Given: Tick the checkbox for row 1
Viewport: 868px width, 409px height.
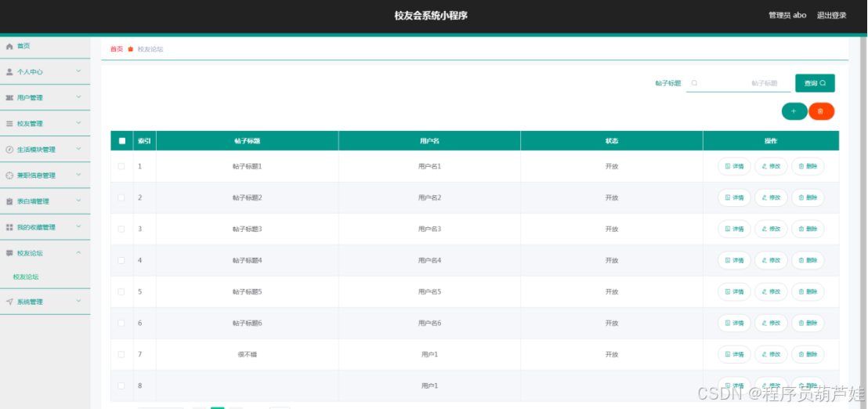Looking at the screenshot, I should (121, 166).
